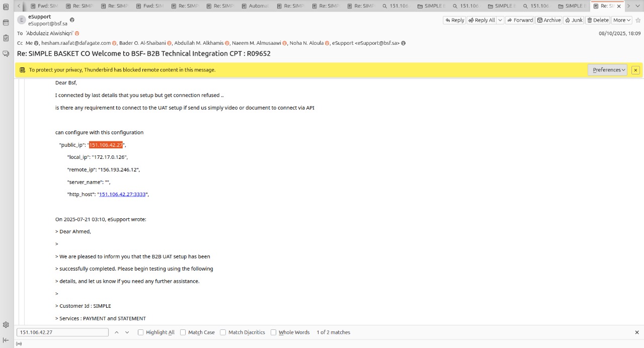Click Noha N. Aloula in Cc
This screenshot has height=348, width=644.
(306, 43)
